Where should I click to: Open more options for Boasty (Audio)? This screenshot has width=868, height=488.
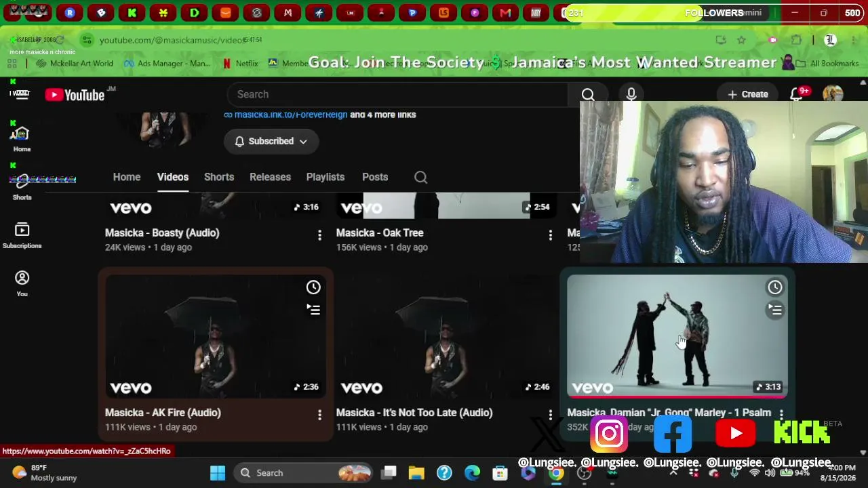[x=319, y=235]
